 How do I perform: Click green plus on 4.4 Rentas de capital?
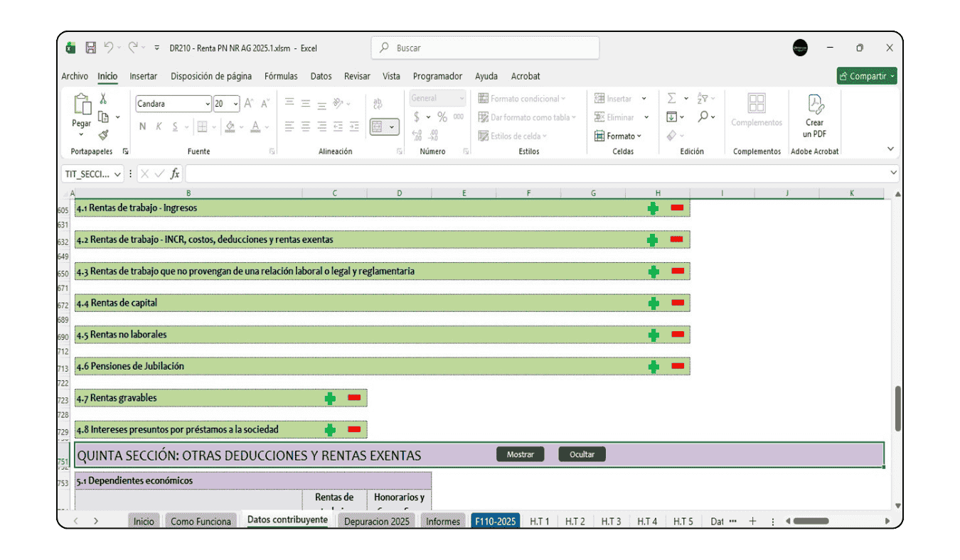(653, 303)
